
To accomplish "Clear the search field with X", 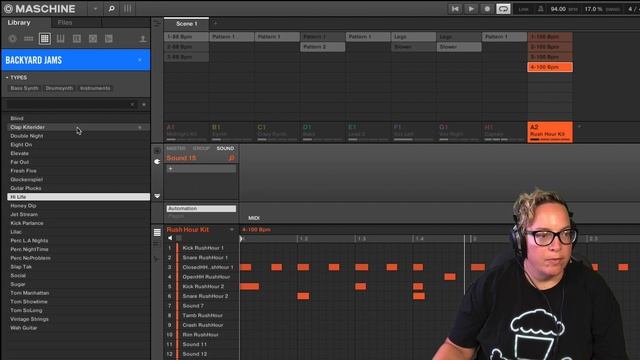I will [132, 104].
